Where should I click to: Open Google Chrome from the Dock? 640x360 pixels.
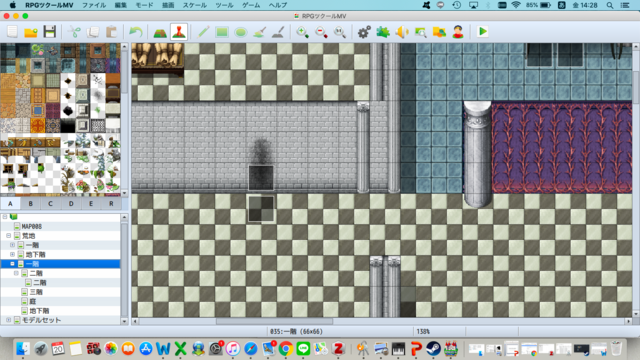[286, 349]
